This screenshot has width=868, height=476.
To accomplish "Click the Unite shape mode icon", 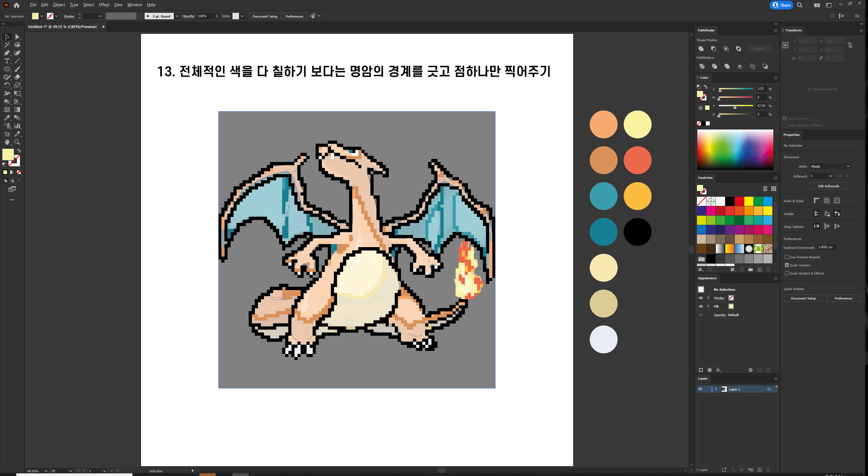I will [x=701, y=49].
